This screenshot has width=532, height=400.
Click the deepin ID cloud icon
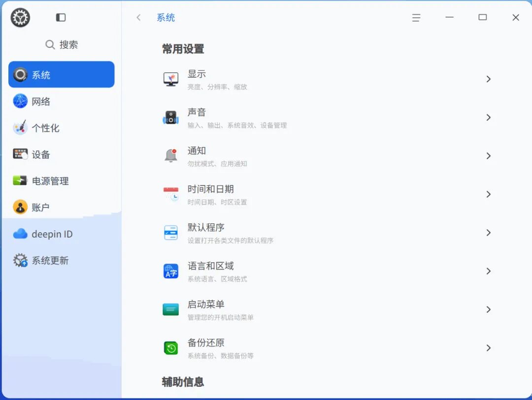(x=20, y=234)
